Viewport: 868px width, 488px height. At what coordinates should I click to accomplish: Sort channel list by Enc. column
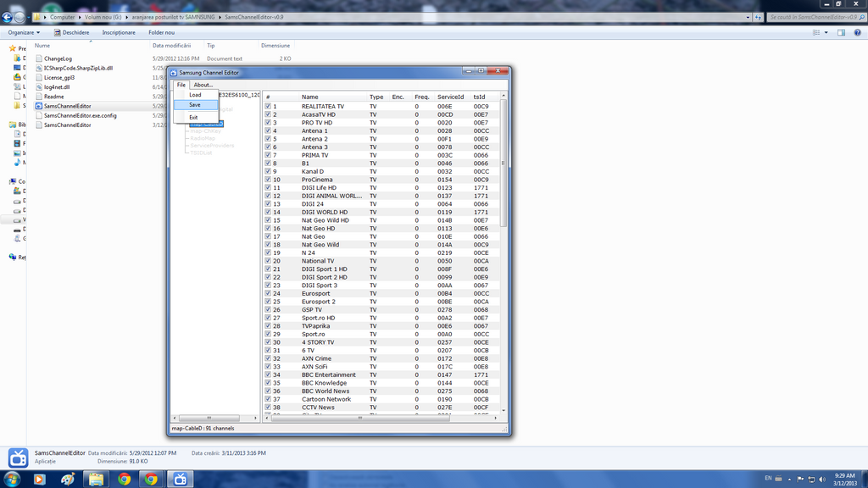[400, 97]
